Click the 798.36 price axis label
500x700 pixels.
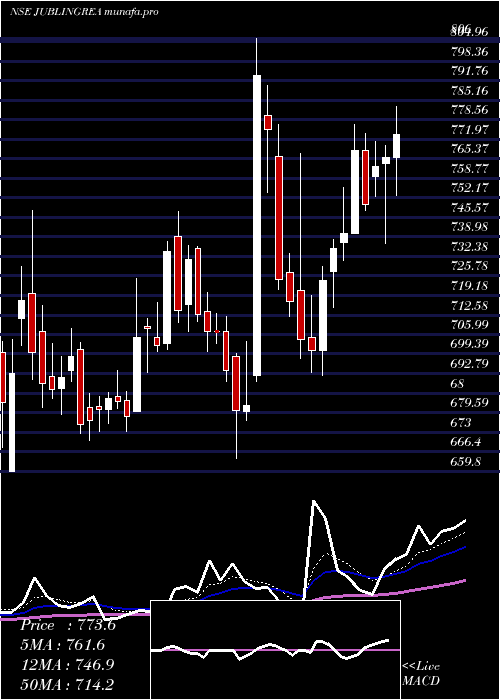click(469, 52)
